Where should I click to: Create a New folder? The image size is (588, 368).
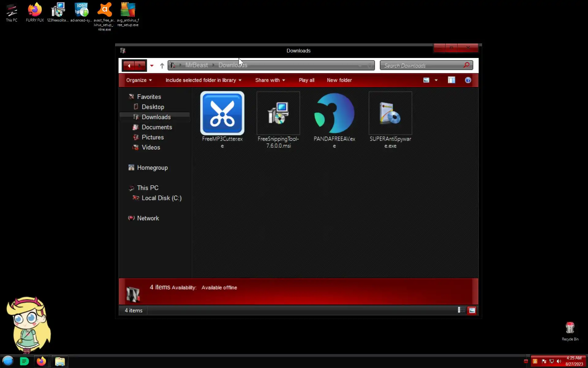(x=339, y=80)
